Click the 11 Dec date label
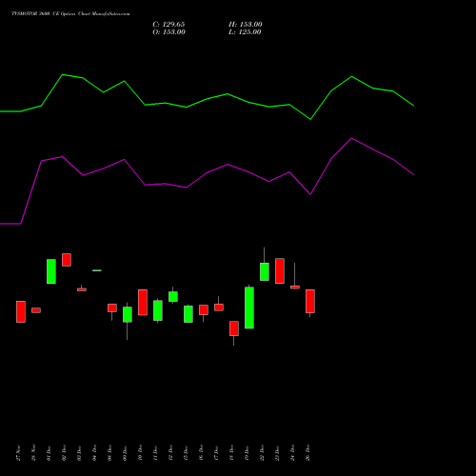Screen dimensions: 476x476 (x=155, y=453)
